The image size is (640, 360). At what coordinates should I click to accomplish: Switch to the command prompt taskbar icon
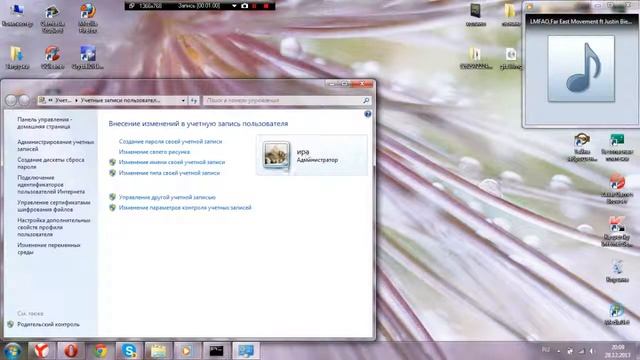coord(216,351)
